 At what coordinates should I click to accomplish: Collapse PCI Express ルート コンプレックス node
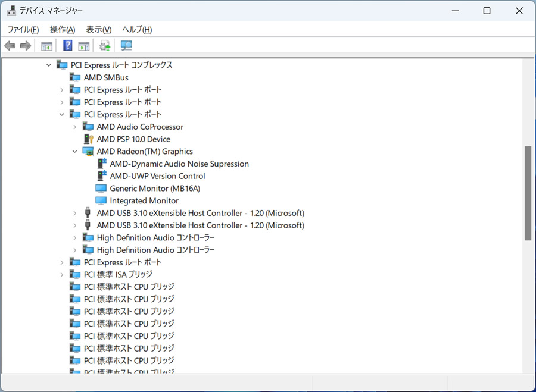[49, 65]
